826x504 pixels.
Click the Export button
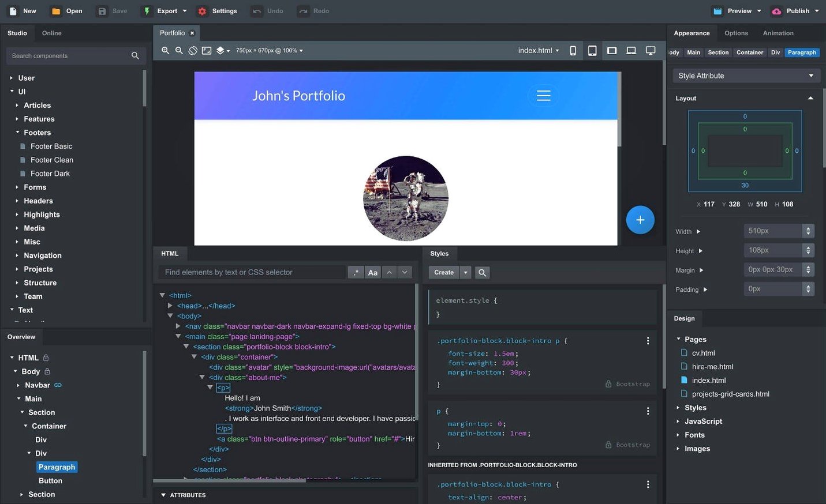click(x=164, y=11)
